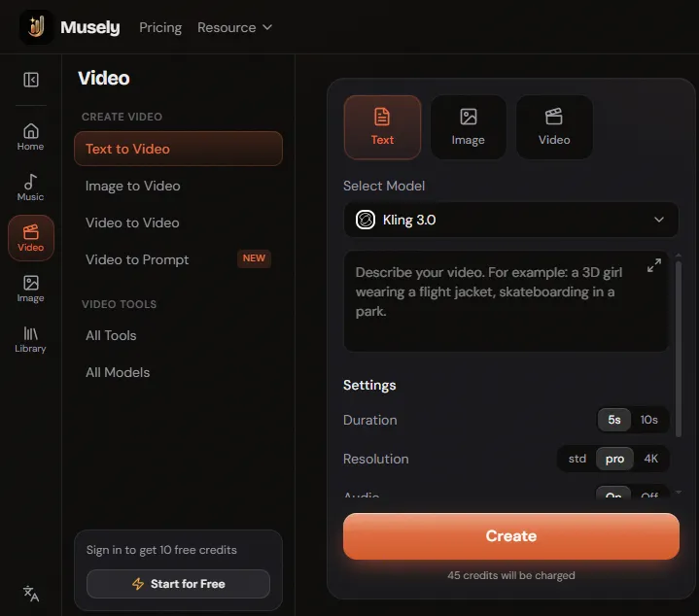The width and height of the screenshot is (699, 616).
Task: Collapse the sidebar panel icon
Action: [x=31, y=80]
